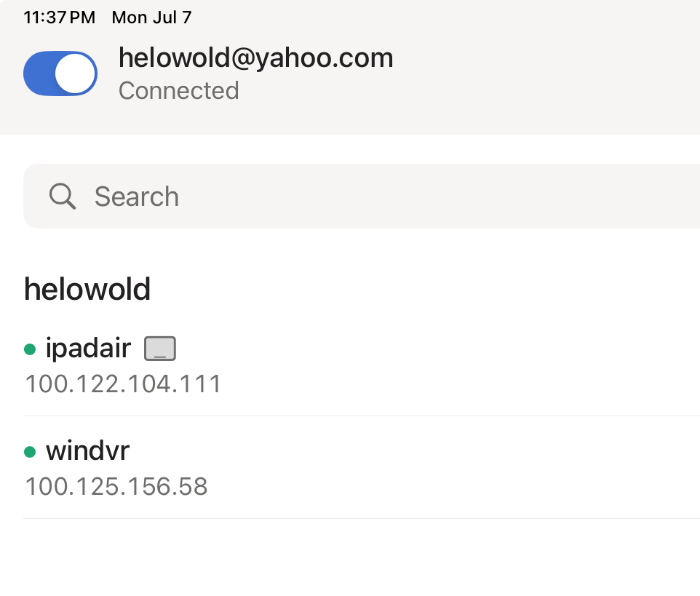Open the helowold@yahoo.com account
This screenshot has height=596, width=700.
tap(255, 57)
